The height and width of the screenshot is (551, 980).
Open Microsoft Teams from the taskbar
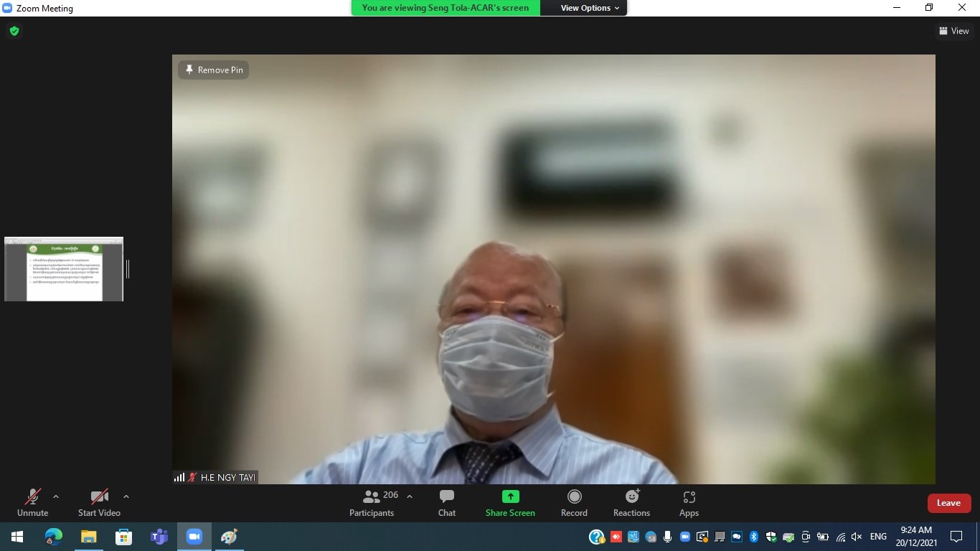[159, 537]
